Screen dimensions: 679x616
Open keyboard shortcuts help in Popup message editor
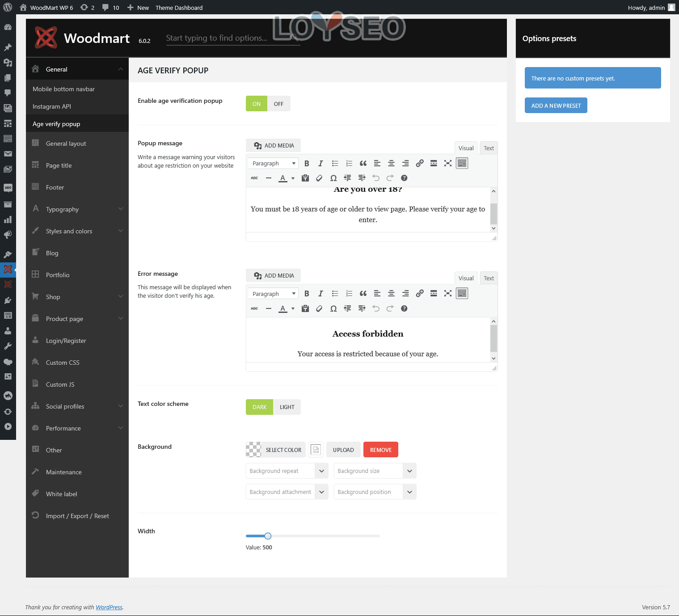click(x=404, y=178)
